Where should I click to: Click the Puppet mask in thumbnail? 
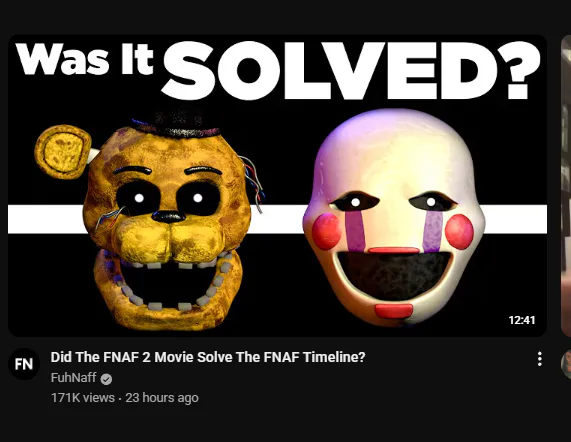pos(394,217)
